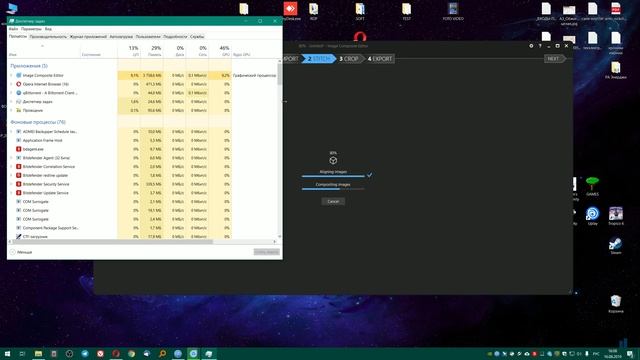Screen dimensions: 640x360
Task: Expand the Проводник process row
Action: point(11,110)
